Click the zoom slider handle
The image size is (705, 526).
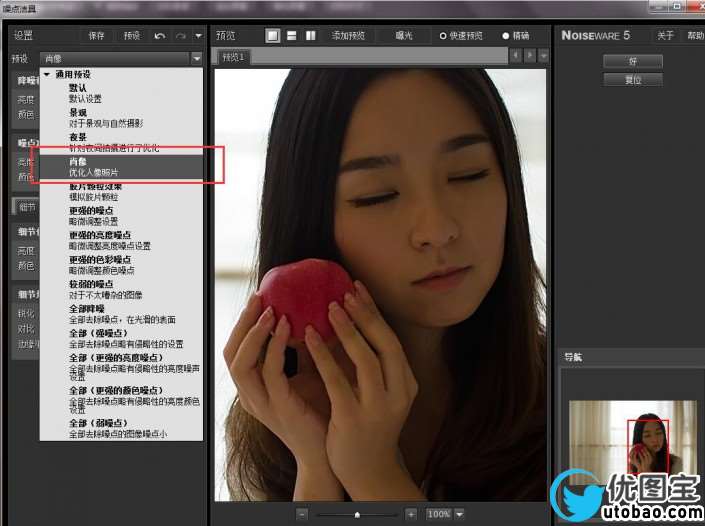(357, 514)
